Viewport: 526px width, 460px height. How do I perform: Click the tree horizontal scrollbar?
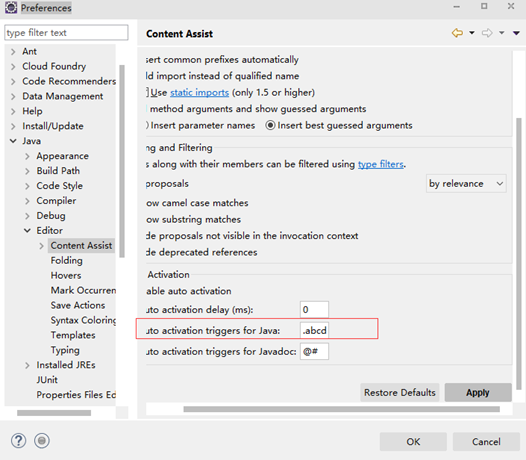tap(54, 413)
